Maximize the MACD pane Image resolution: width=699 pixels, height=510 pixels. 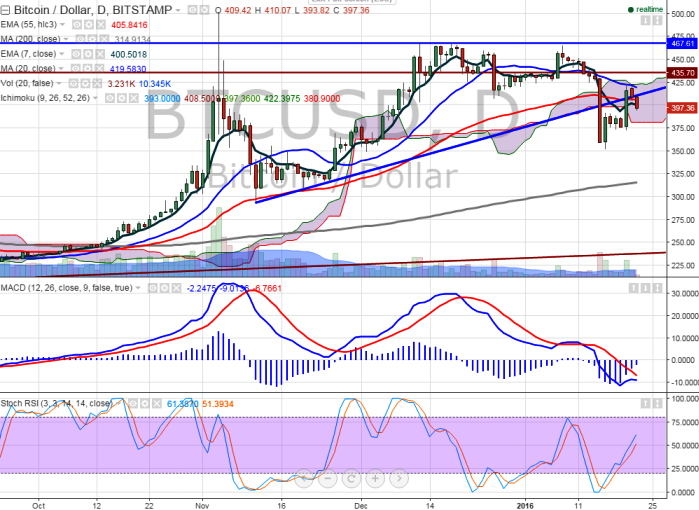(657, 288)
